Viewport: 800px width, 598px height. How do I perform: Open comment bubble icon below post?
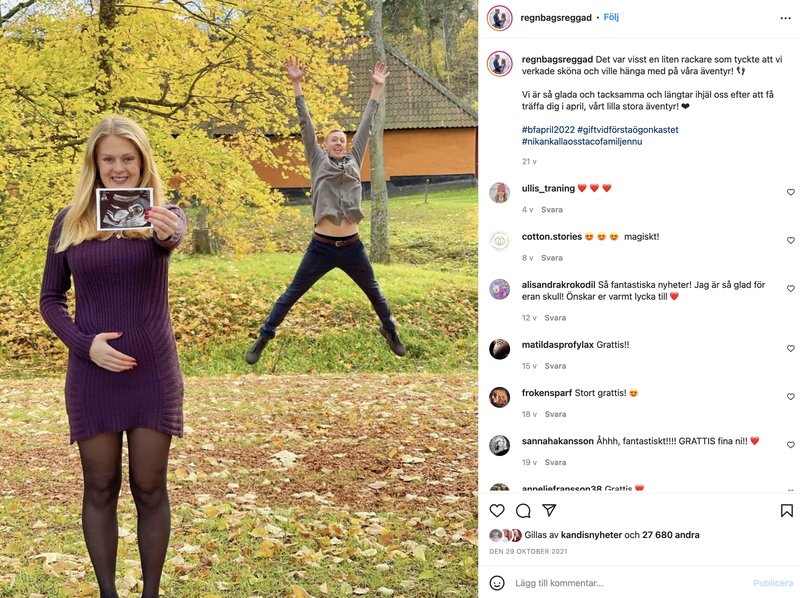523,510
